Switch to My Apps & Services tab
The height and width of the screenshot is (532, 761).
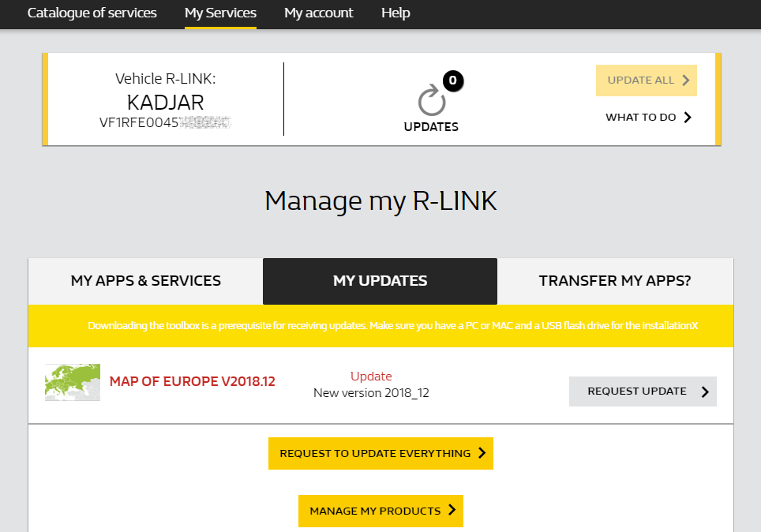[x=145, y=281]
